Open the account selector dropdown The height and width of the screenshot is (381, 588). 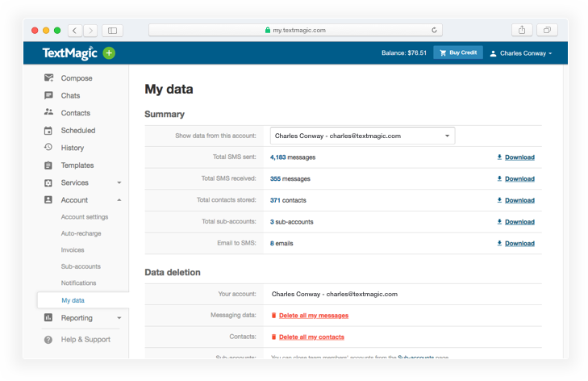(363, 136)
